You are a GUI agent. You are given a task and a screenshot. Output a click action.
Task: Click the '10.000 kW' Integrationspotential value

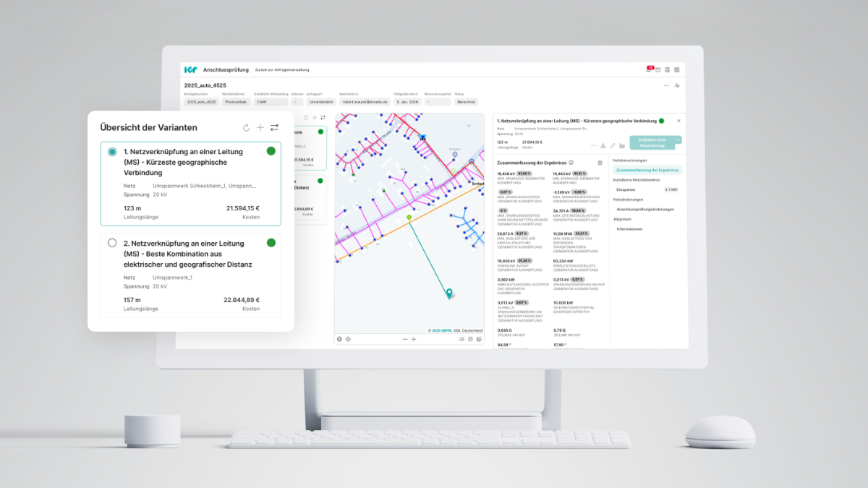[x=562, y=303]
